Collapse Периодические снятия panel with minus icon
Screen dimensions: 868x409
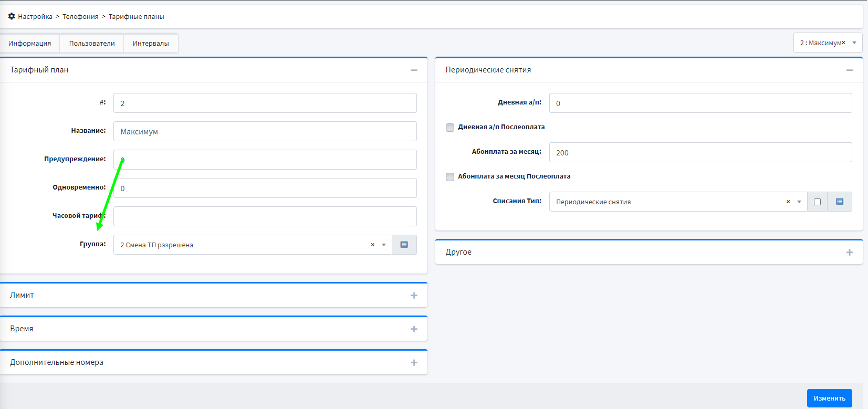849,70
